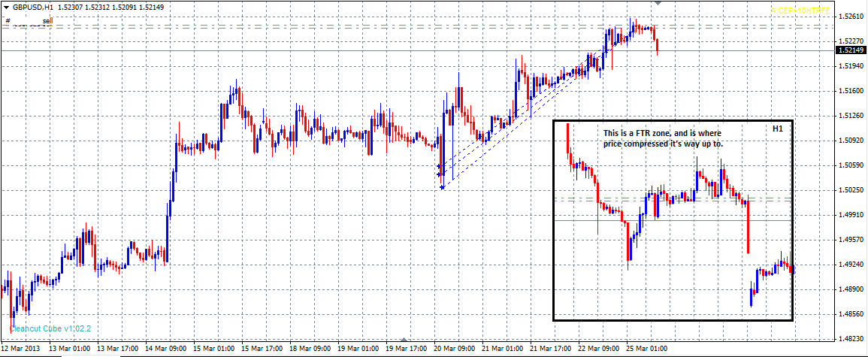Click the # order marker icon
Screen dimensions: 868x357
[8, 21]
